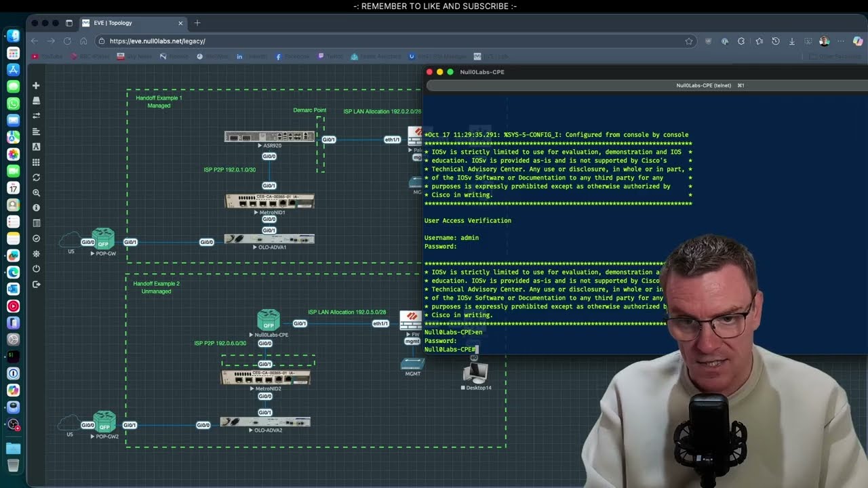Select the ASR920 router node
868x488 pixels.
pos(269,136)
